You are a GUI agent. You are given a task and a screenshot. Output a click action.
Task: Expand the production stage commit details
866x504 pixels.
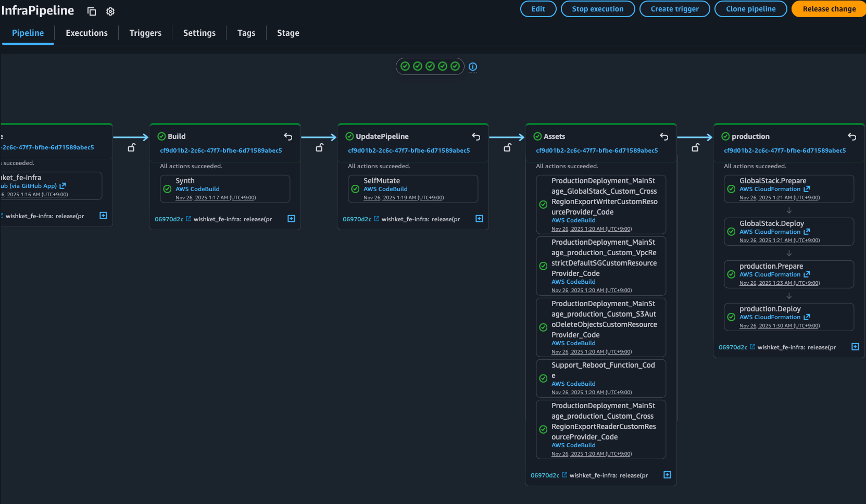pyautogui.click(x=855, y=347)
